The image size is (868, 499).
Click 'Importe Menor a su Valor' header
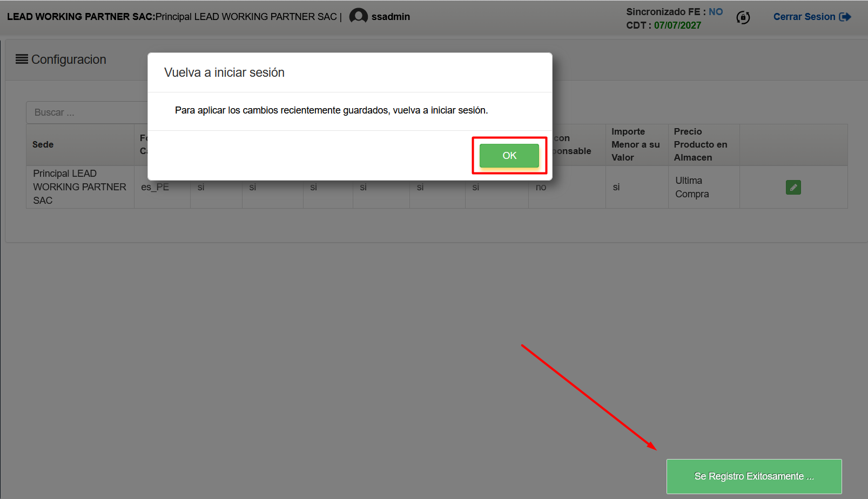(x=635, y=144)
